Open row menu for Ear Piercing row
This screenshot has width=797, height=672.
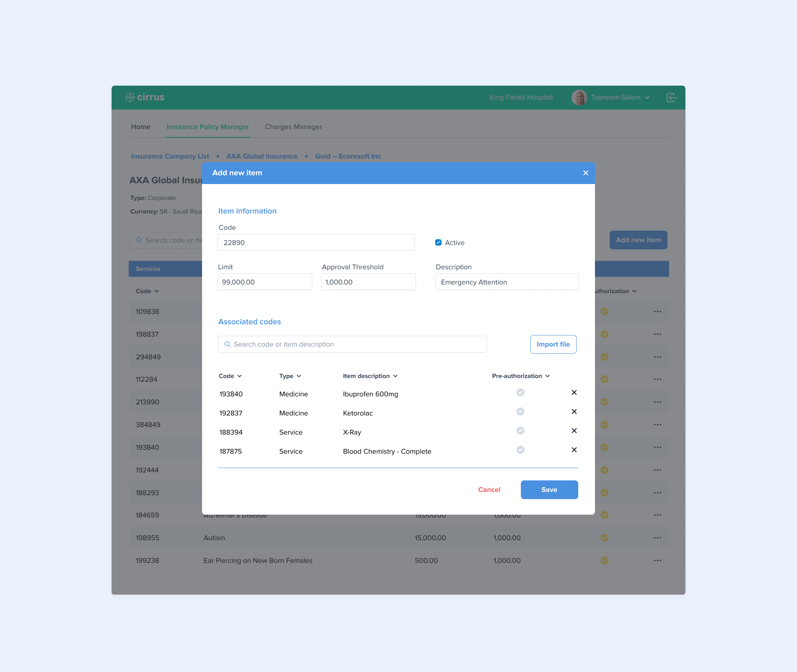[658, 560]
